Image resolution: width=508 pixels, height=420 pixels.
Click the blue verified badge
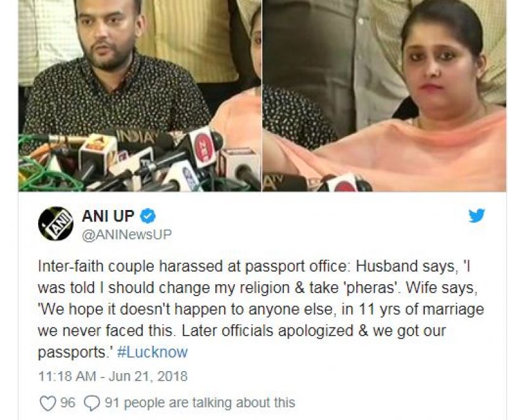(x=148, y=216)
